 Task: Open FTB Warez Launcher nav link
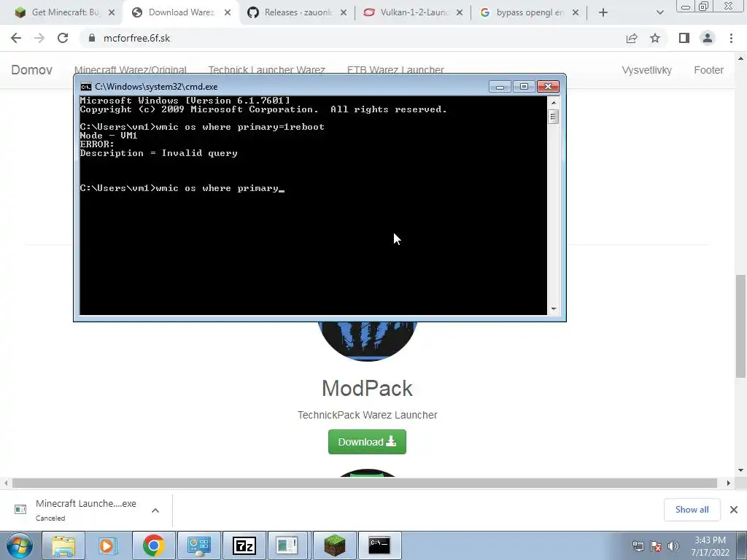(395, 70)
